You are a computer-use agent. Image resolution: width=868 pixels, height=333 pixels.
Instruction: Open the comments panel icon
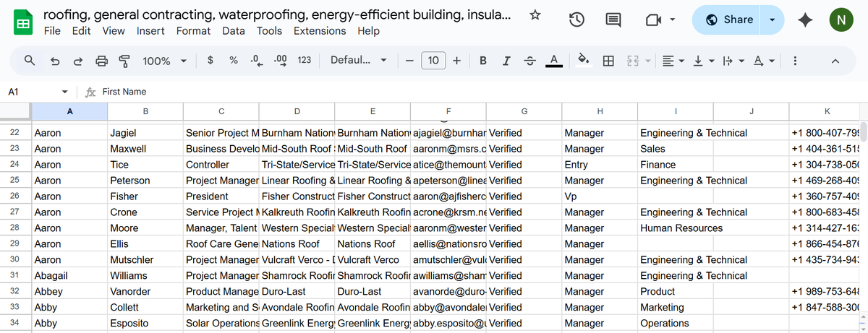[x=613, y=21]
